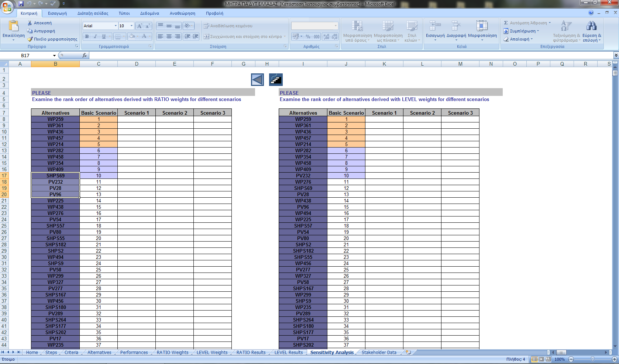Align cell text to the left
Viewport: 619px width, 364px height.
(160, 36)
